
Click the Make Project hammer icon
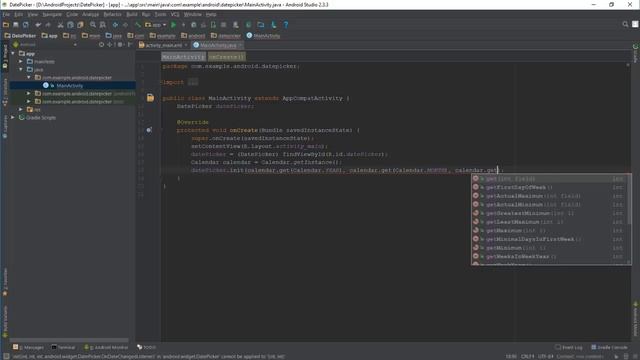click(138, 25)
